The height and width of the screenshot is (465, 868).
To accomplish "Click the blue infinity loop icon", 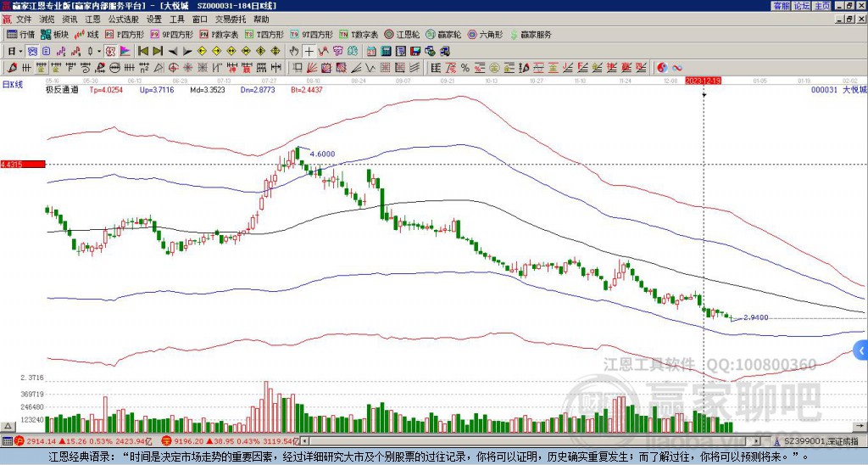I will click(x=677, y=68).
